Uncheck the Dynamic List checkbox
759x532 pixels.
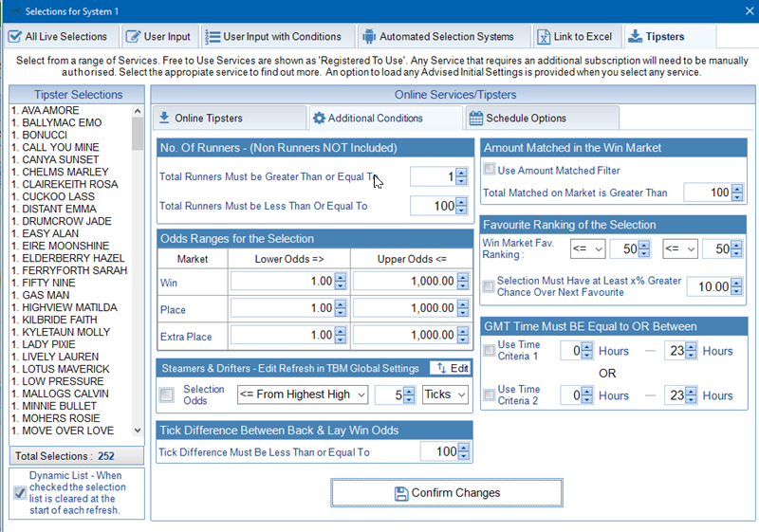[20, 493]
